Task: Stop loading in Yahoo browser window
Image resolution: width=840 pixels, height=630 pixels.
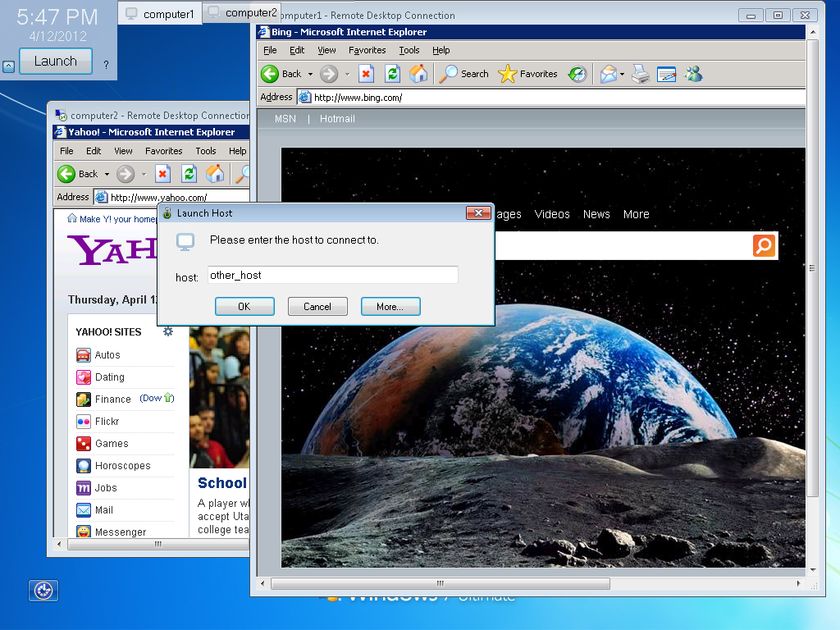Action: coord(163,174)
